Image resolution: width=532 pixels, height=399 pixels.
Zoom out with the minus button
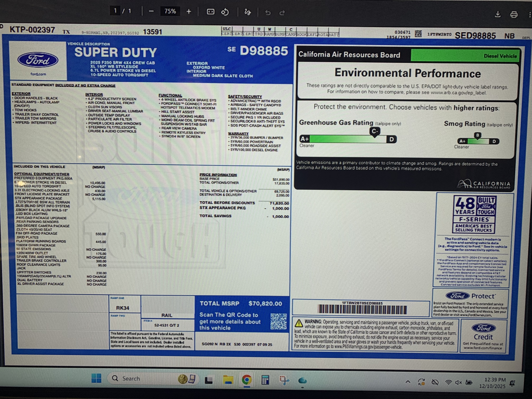point(151,11)
